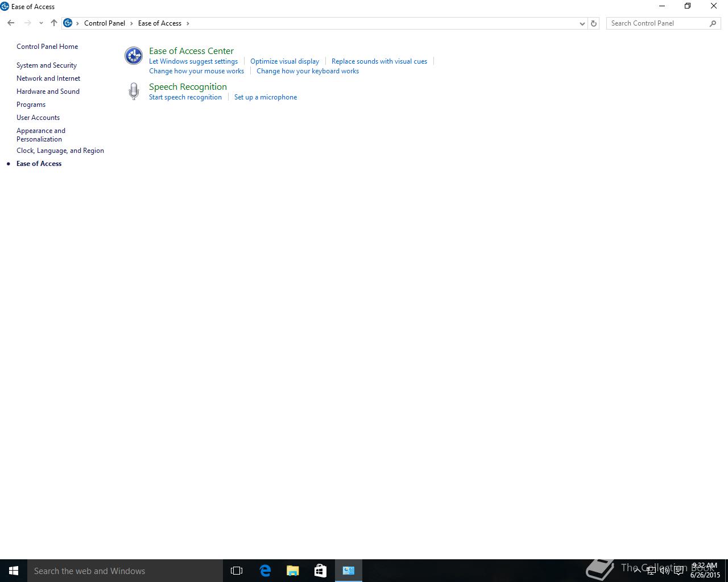Viewport: 728px width, 582px height.
Task: Click Start speech recognition
Action: tap(185, 97)
